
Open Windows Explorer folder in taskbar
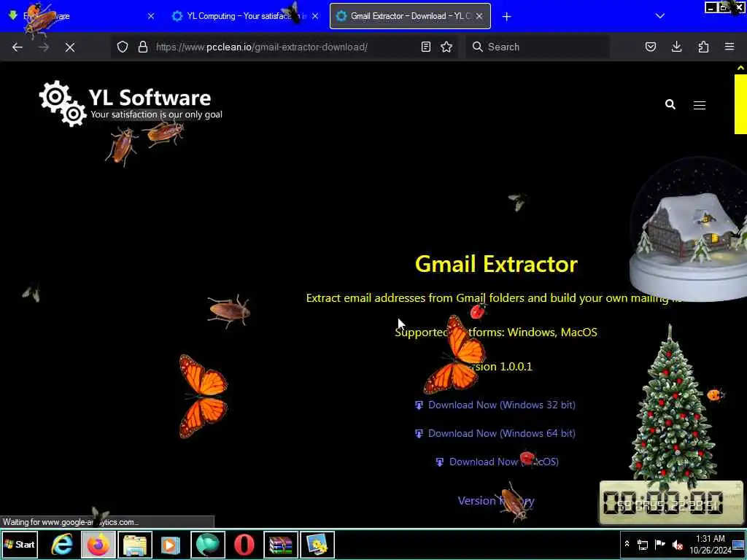(135, 545)
